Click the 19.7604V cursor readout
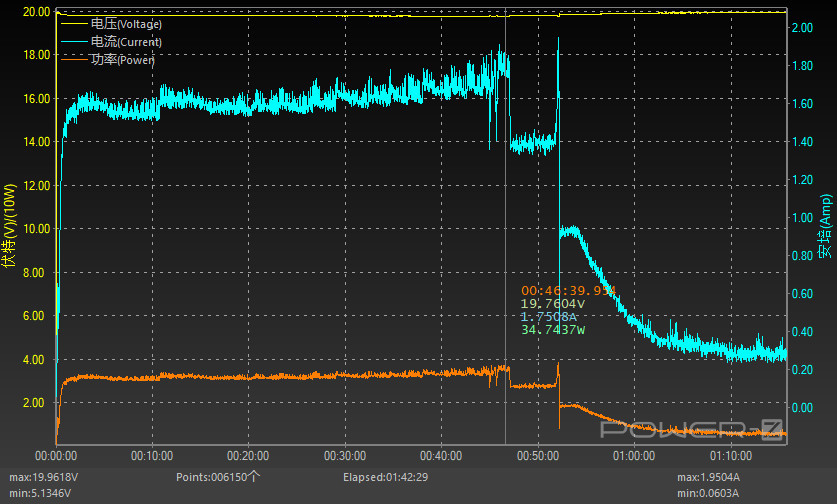The width and height of the screenshot is (837, 504). pos(553,304)
